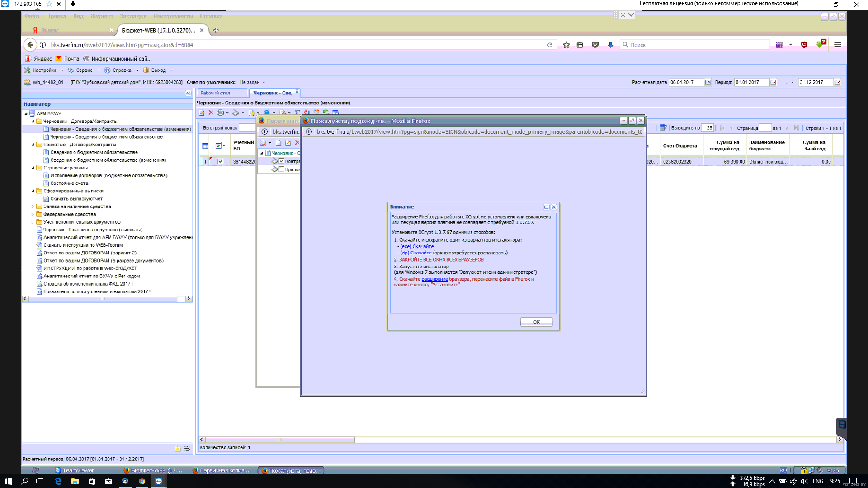Click the (exe) Скачайте link
The image size is (868, 488).
click(417, 246)
